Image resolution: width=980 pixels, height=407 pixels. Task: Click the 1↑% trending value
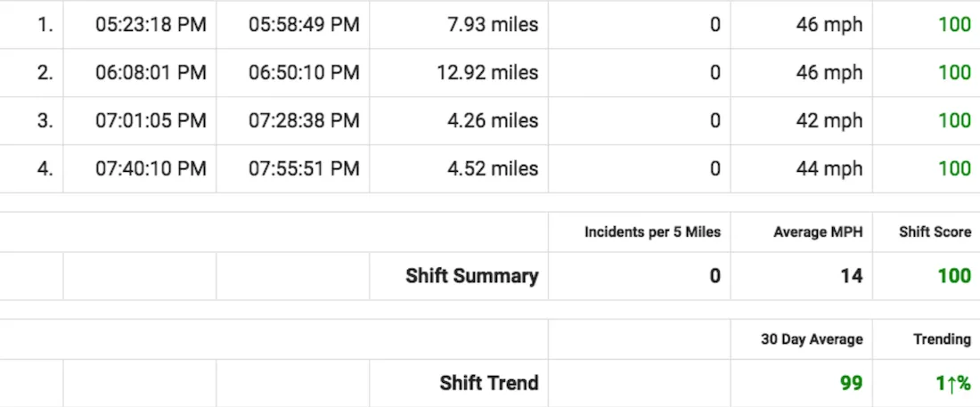tap(952, 383)
